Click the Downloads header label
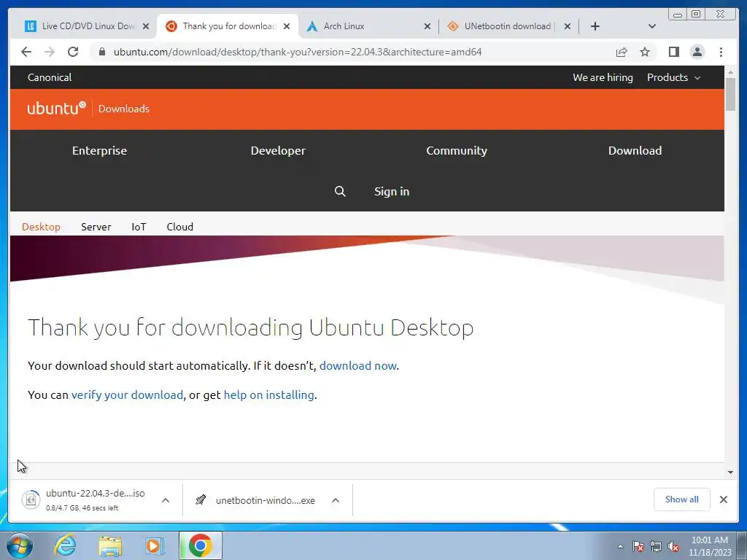747x560 pixels. coord(124,109)
